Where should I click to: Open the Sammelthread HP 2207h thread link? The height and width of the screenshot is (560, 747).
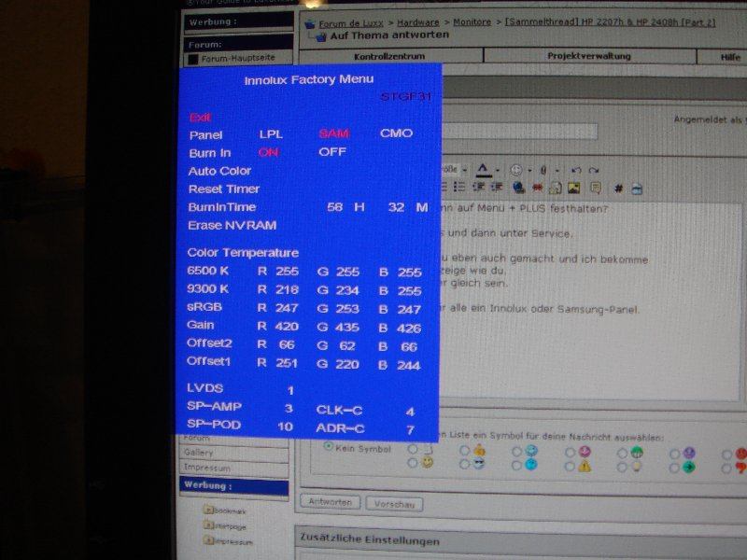[x=610, y=21]
